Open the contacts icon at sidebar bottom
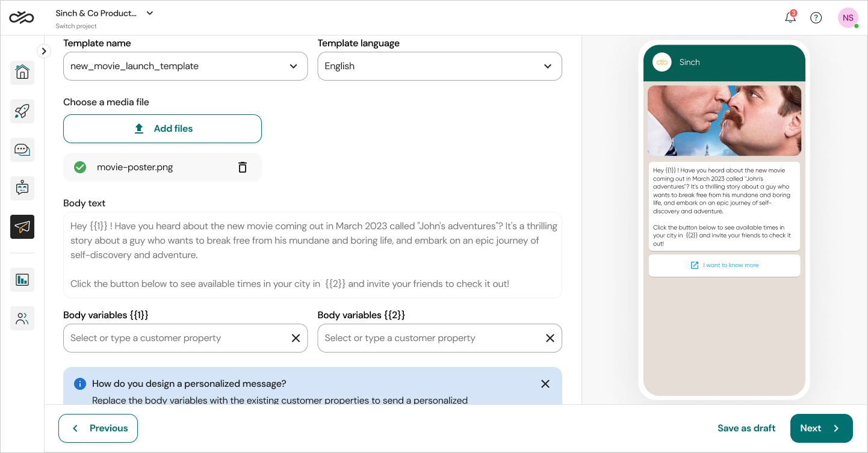The width and height of the screenshot is (868, 453). pyautogui.click(x=22, y=318)
